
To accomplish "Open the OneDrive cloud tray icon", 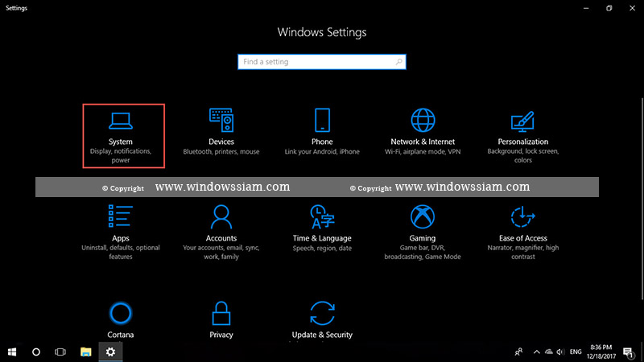I will click(x=549, y=352).
